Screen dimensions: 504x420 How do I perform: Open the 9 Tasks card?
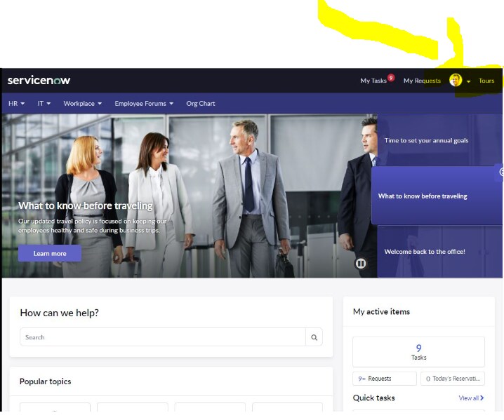tap(418, 351)
